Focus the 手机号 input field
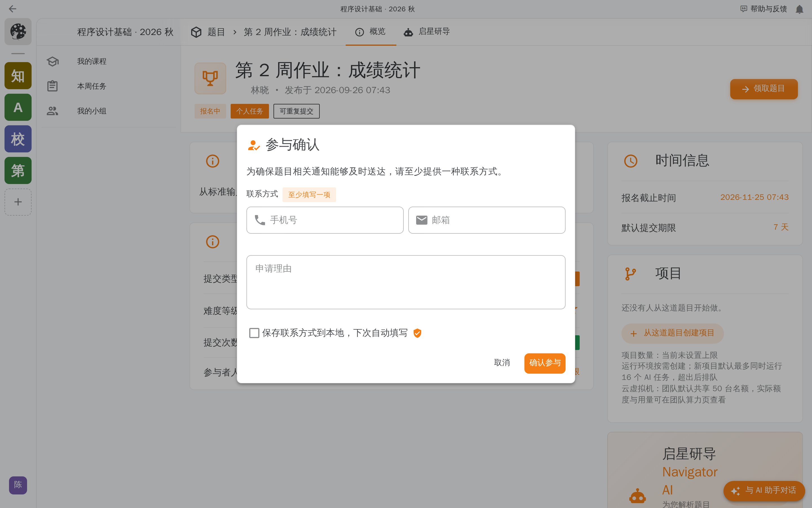This screenshot has height=508, width=812. 325,220
